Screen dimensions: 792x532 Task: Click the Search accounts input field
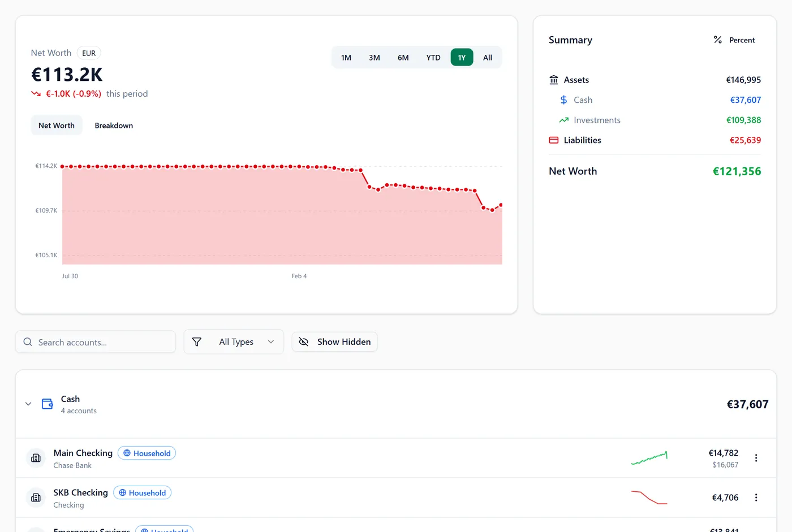[96, 341]
